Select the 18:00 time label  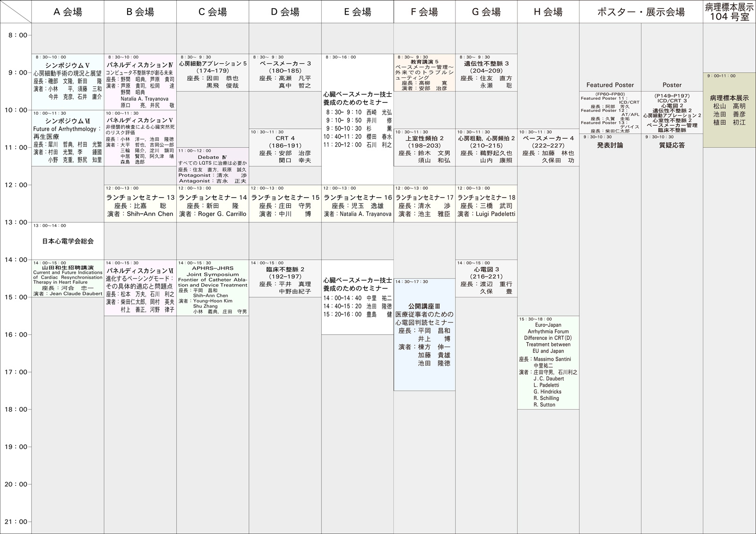(x=16, y=409)
